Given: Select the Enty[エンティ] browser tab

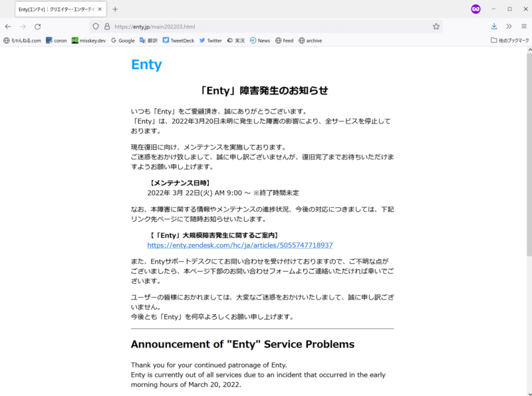Looking at the screenshot, I should pos(61,9).
